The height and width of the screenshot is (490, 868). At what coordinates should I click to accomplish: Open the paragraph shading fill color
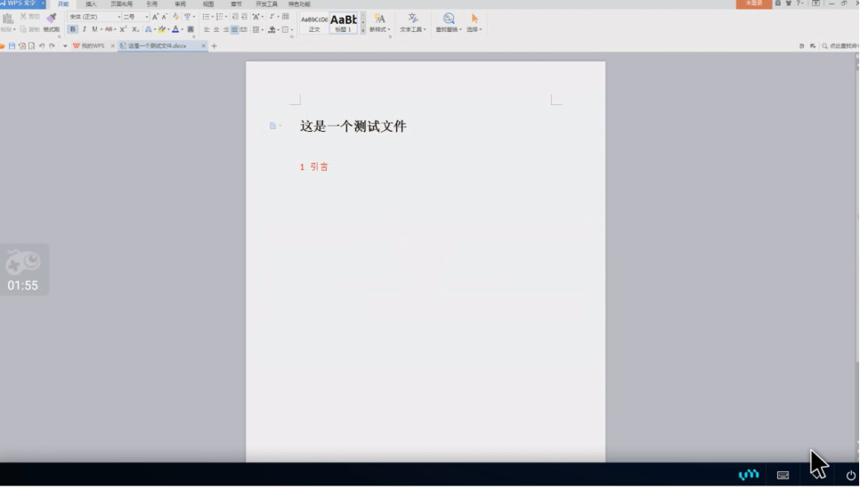coord(272,29)
